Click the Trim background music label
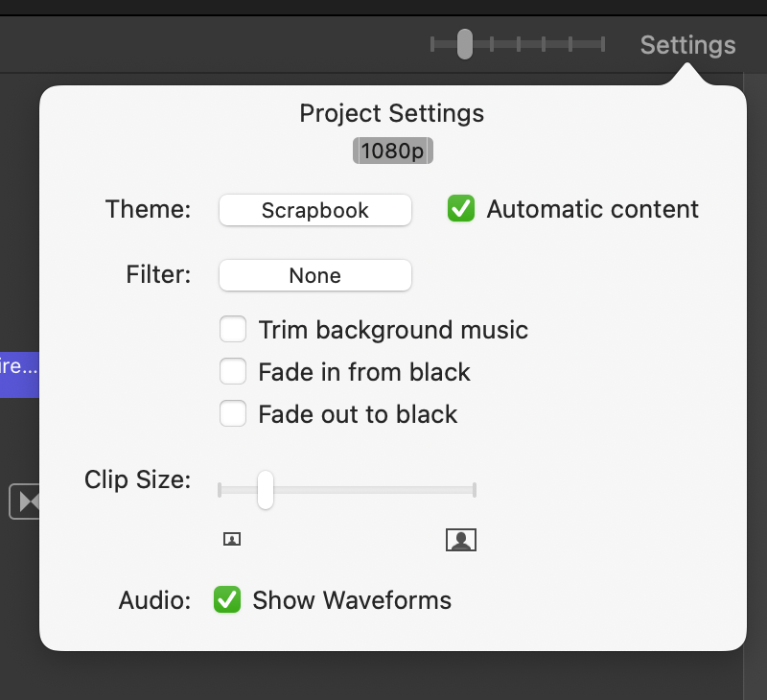 (x=393, y=330)
